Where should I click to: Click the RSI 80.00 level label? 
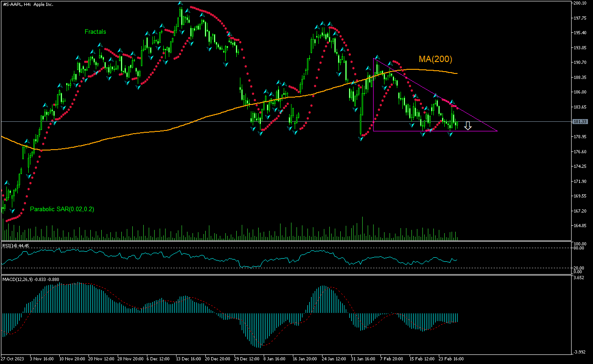578,248
